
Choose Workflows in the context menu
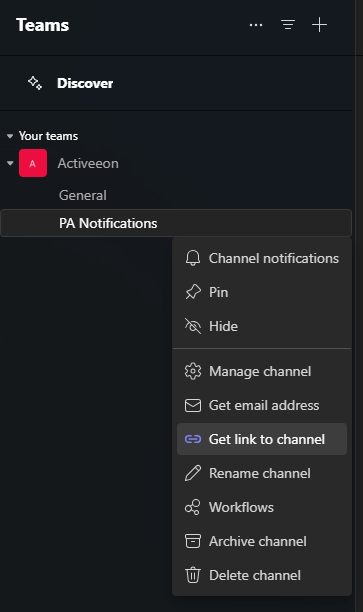tap(262, 507)
